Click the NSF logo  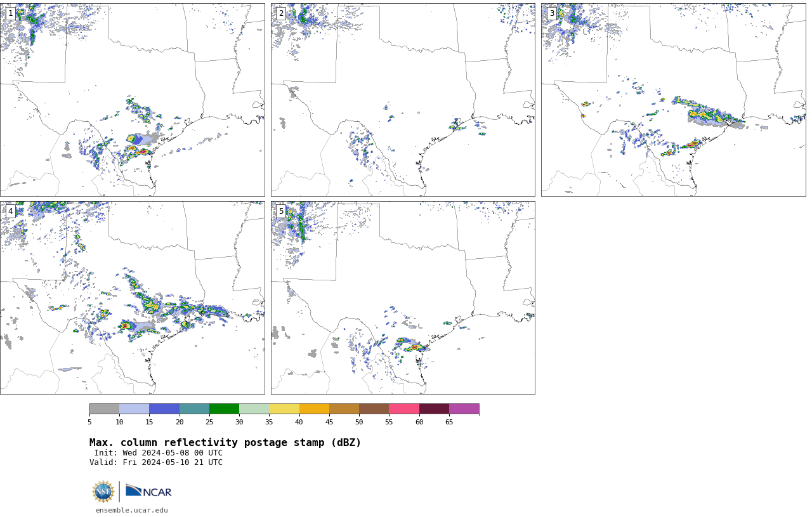click(x=103, y=492)
